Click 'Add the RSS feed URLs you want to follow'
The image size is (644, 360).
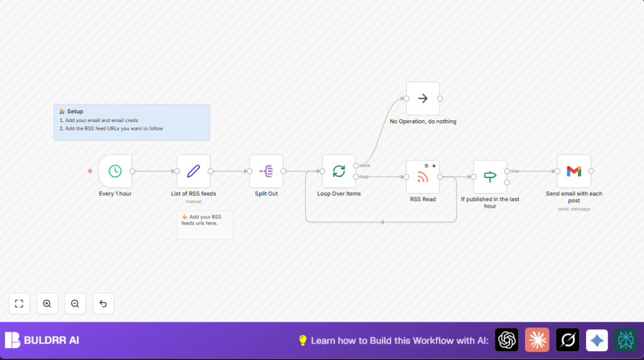(114, 128)
